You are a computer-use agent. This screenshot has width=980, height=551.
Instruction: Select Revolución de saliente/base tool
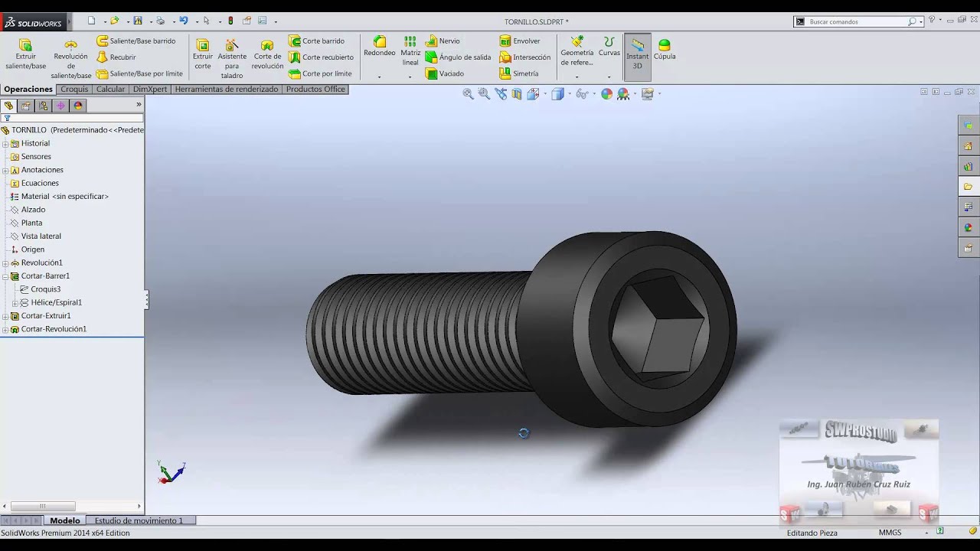pyautogui.click(x=70, y=59)
